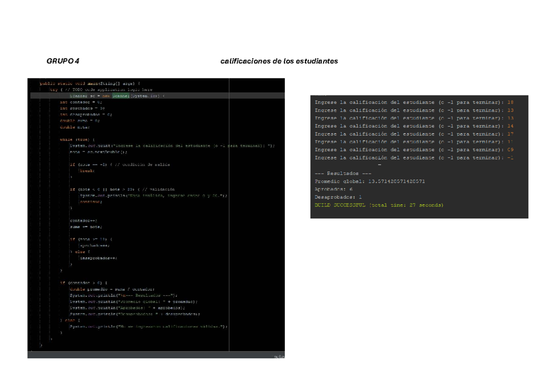Screen dimensions: 554x392
Task: Click the code line 'if (nota >= 11) {'
Action: click(91, 240)
